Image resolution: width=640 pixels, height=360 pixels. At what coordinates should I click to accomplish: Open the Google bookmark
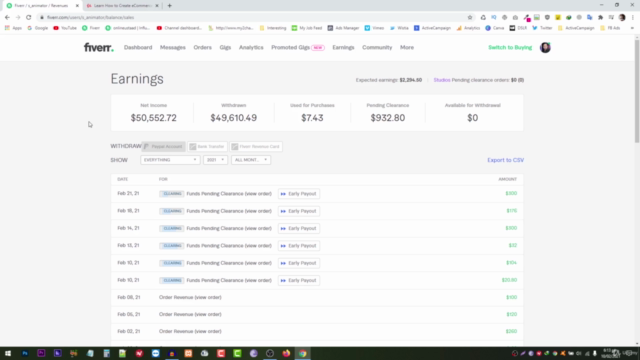click(38, 28)
